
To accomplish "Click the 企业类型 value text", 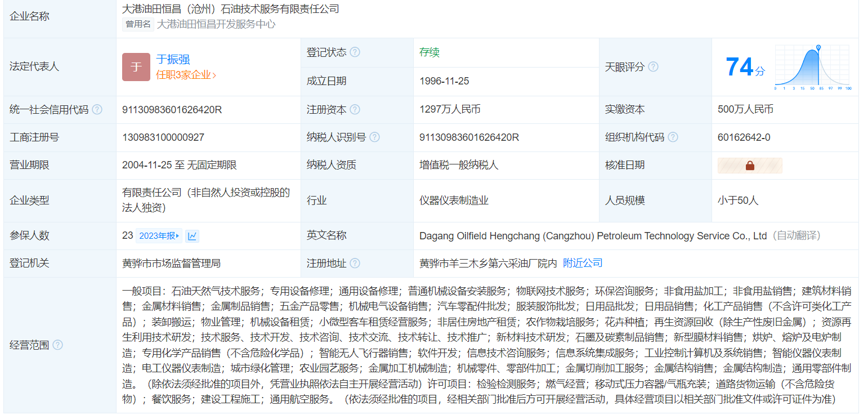I will pyautogui.click(x=206, y=200).
